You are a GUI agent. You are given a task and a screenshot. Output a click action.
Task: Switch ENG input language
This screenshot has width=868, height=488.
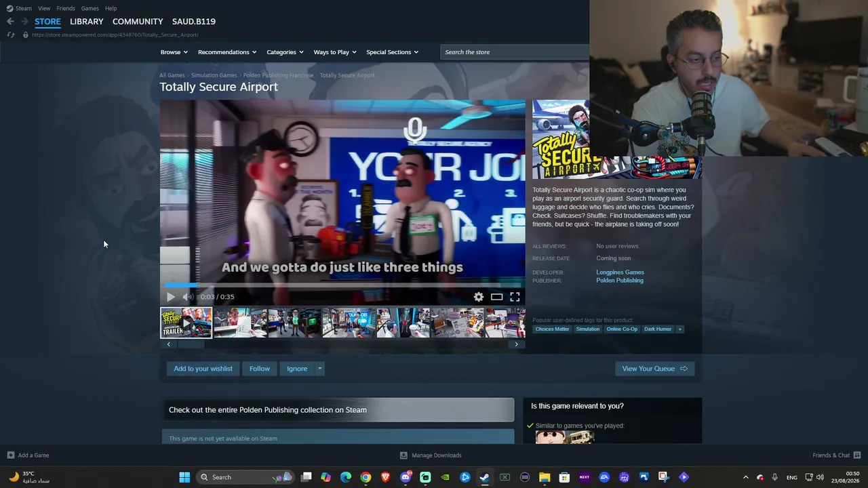click(x=792, y=477)
